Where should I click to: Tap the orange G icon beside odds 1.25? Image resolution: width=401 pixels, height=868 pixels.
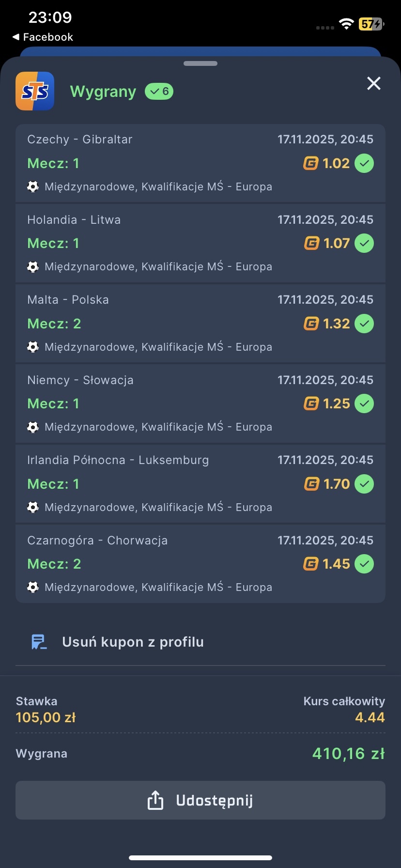(311, 403)
